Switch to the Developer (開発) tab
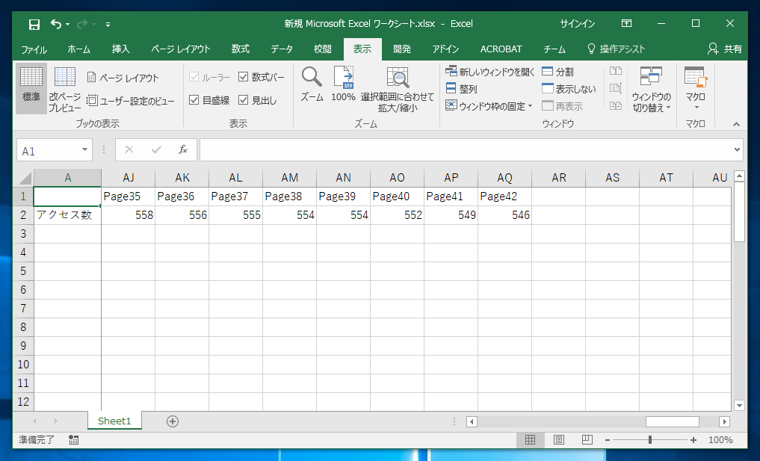The height and width of the screenshot is (461, 760). click(x=402, y=49)
